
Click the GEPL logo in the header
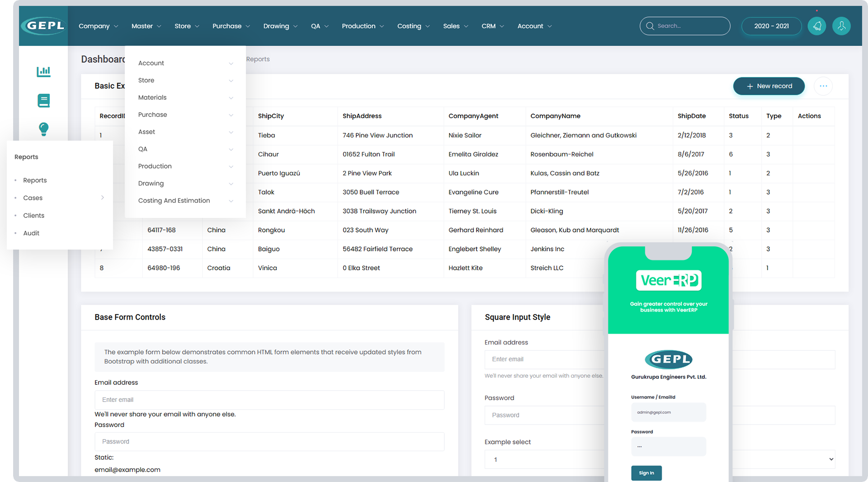click(x=43, y=26)
